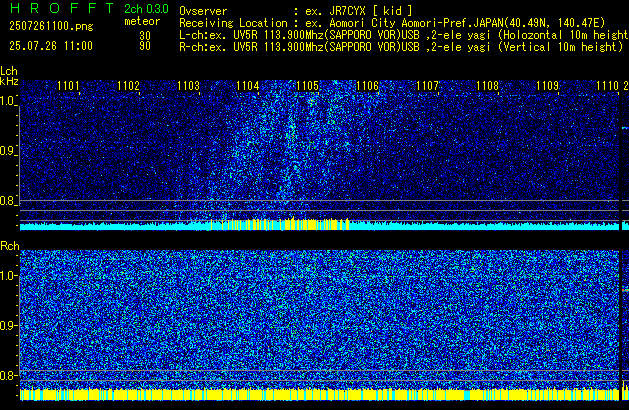629x410 pixels.
Task: Click time marker 1108
Action: (487, 86)
